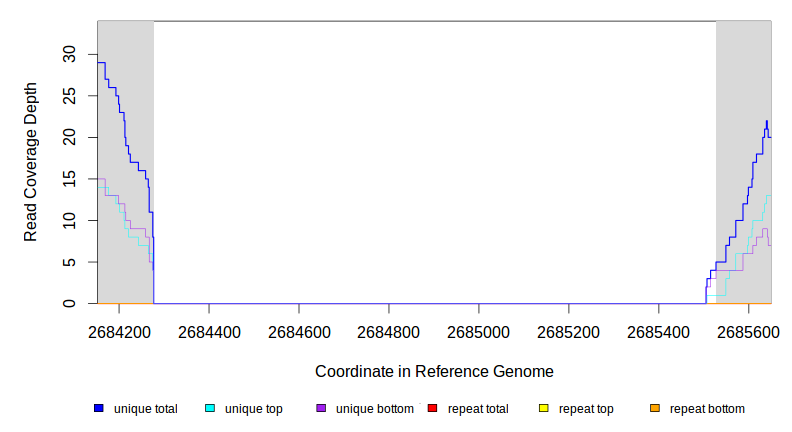
Task: Click the "Read Coverage Depth" y-axis title
Action: 31,162
